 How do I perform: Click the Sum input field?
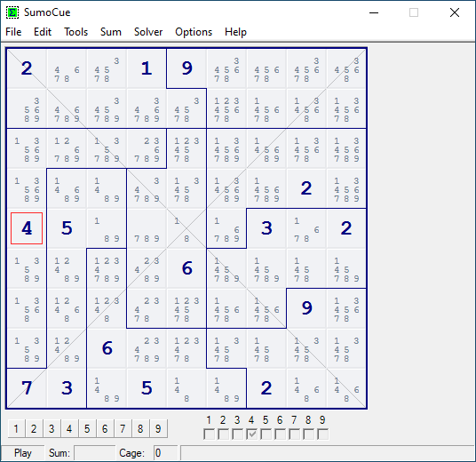click(x=95, y=453)
